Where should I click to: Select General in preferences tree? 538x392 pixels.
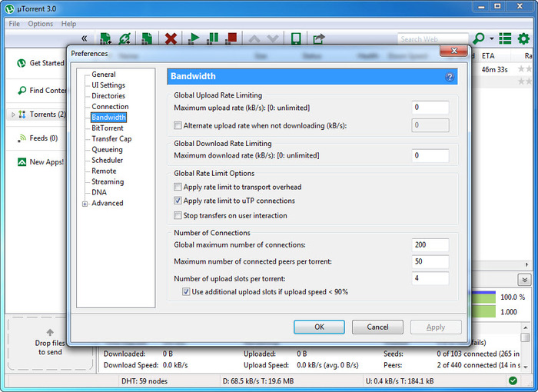103,74
